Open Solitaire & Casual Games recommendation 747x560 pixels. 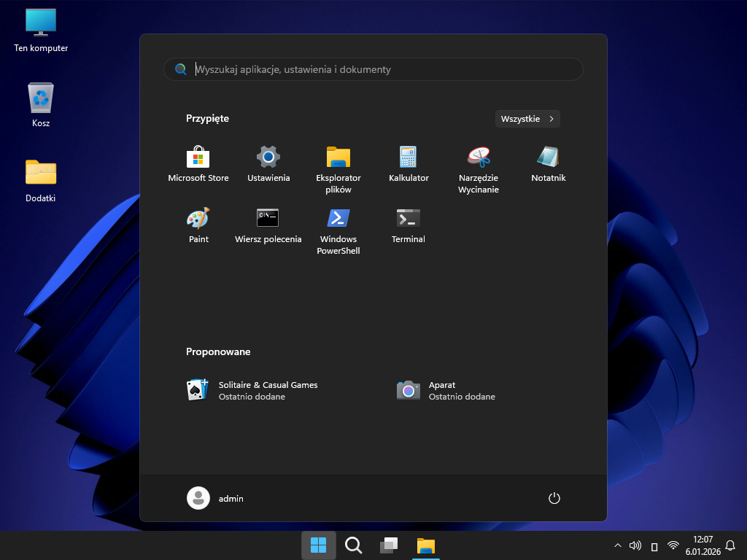pyautogui.click(x=252, y=390)
